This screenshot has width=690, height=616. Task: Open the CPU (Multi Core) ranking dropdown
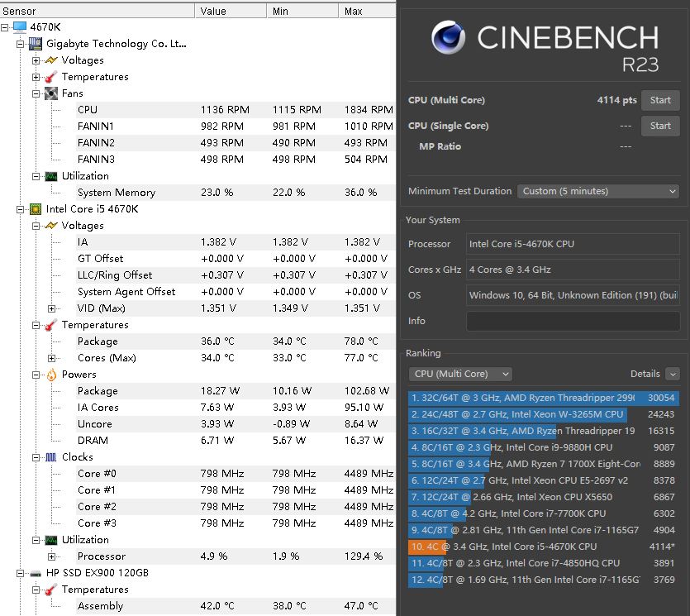click(x=460, y=374)
